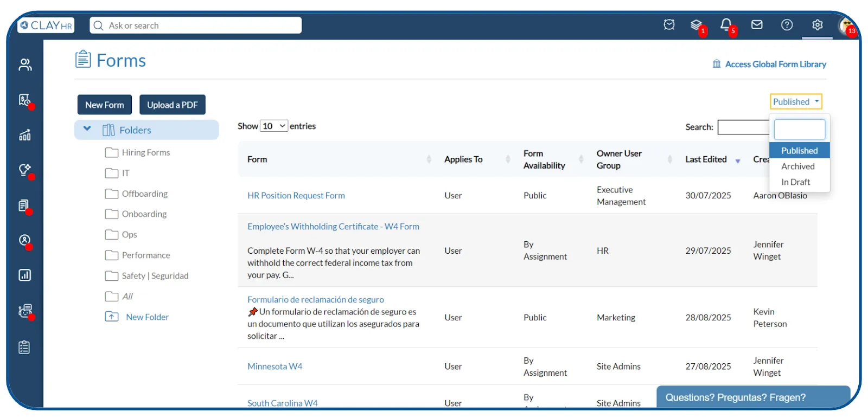Open the mail envelope icon

757,25
